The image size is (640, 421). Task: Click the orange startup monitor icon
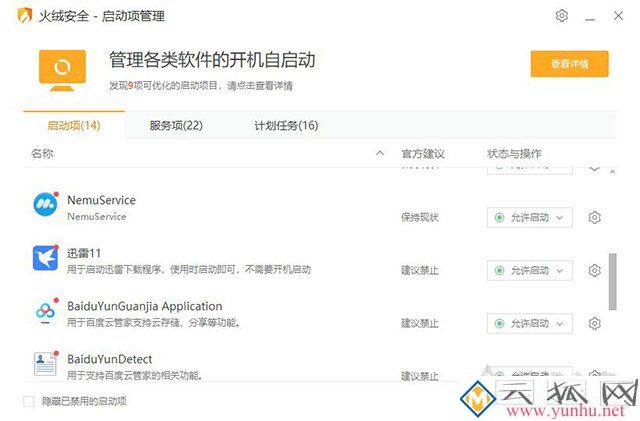[62, 71]
